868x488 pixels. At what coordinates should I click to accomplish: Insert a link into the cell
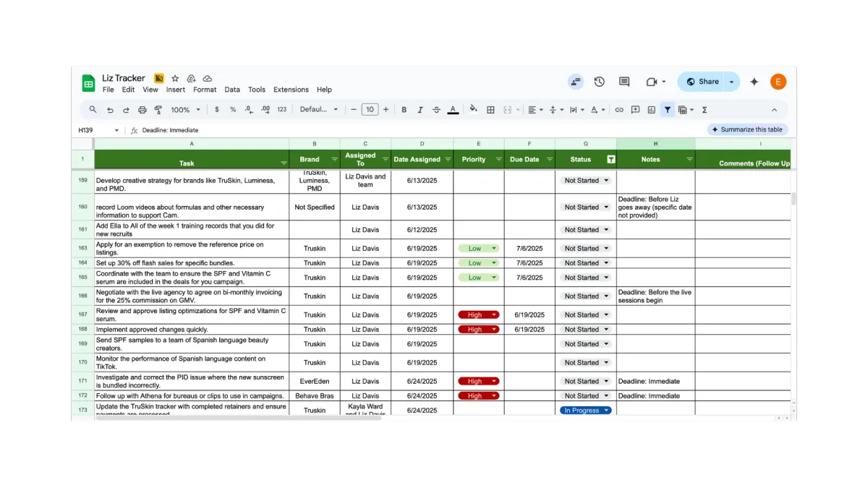point(619,110)
